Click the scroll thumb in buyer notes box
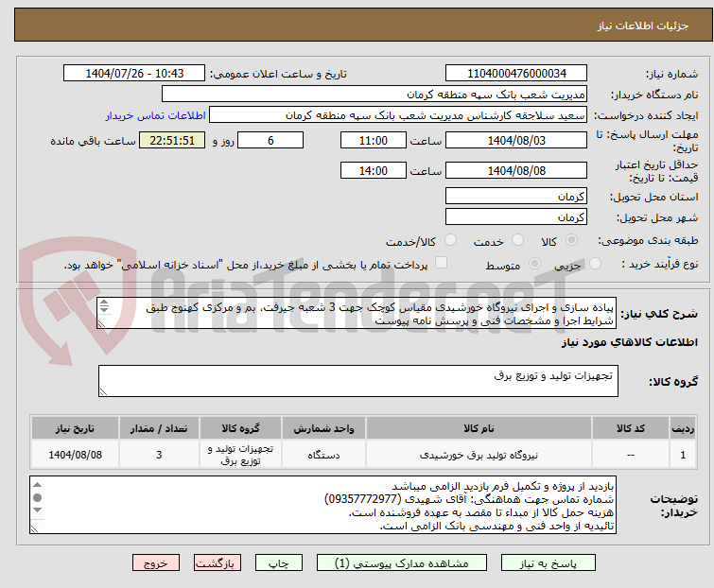 click(37, 497)
